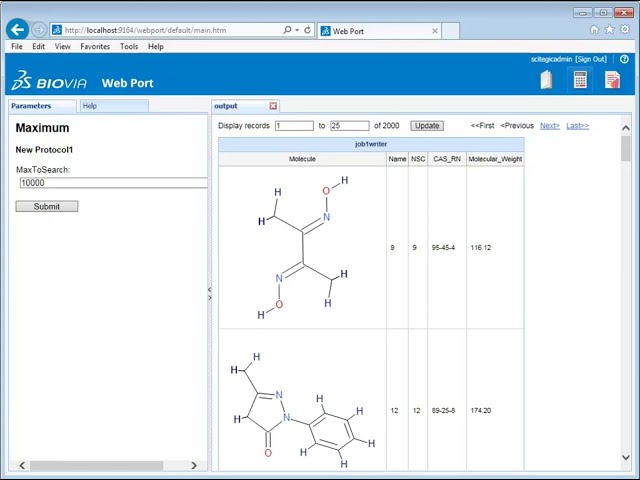Open the browser Home icon
The width and height of the screenshot is (640, 480).
[594, 29]
